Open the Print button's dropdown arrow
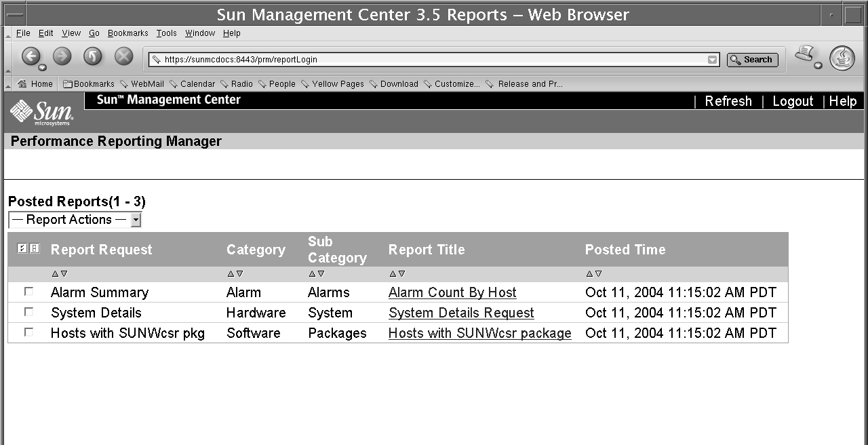The width and height of the screenshot is (868, 445). tap(818, 66)
